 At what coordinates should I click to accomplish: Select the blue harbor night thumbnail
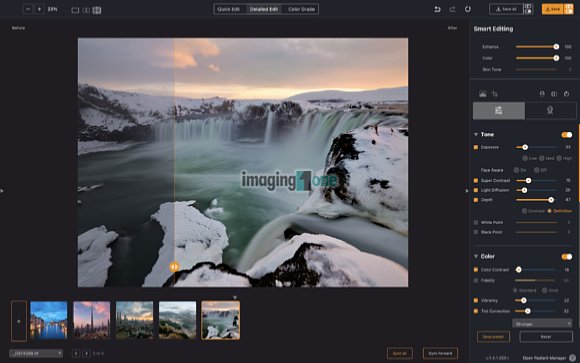49,320
